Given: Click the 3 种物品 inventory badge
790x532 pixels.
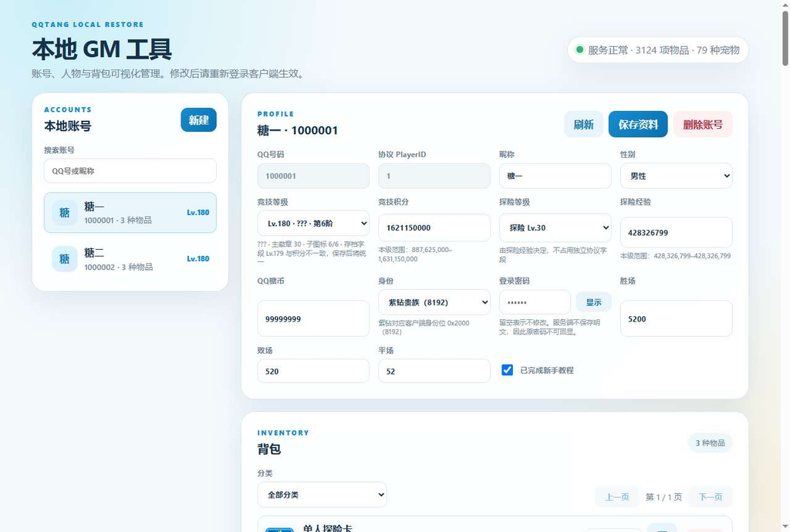Looking at the screenshot, I should [710, 443].
